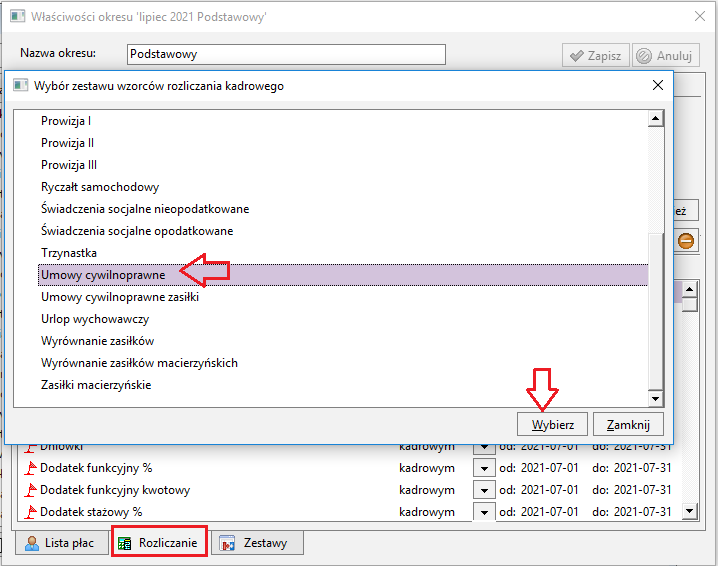Click red flag icon of Dodatek funkcyjny kwotowy
Viewport: 718px width, 566px height.
[30, 490]
